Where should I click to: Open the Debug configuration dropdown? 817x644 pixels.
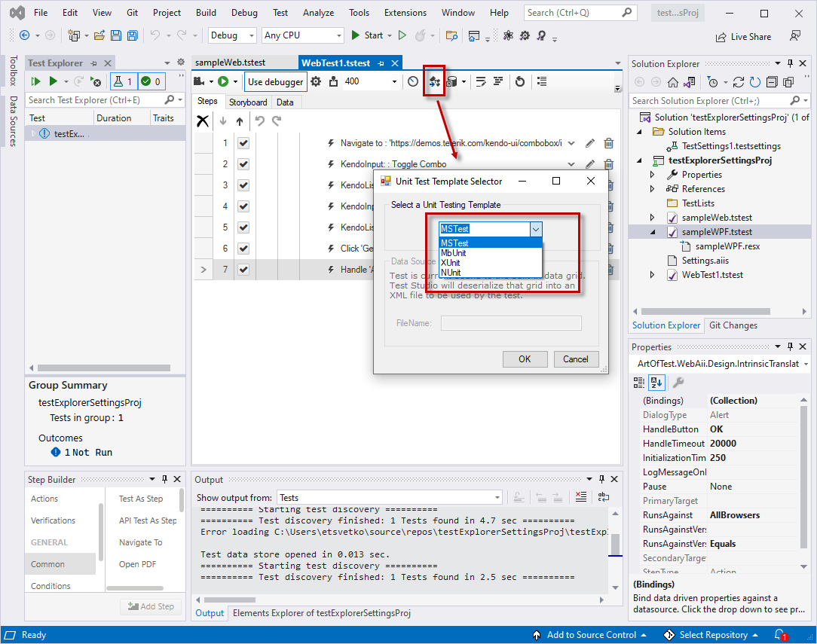[232, 35]
